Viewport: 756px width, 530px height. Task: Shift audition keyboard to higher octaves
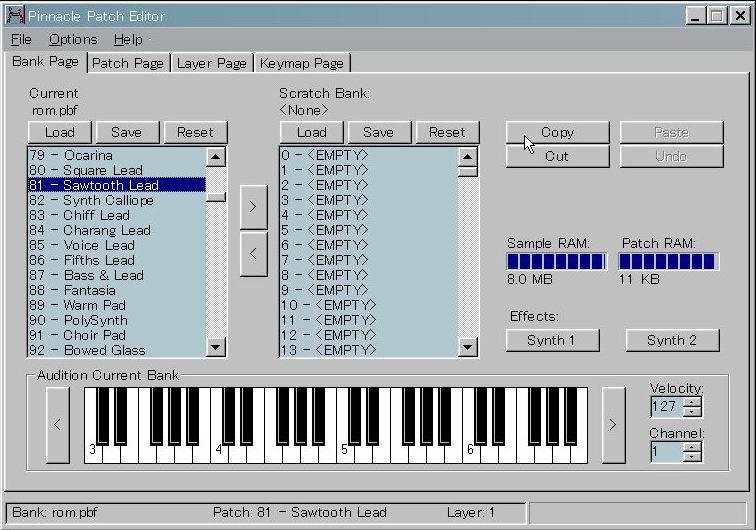tap(613, 425)
